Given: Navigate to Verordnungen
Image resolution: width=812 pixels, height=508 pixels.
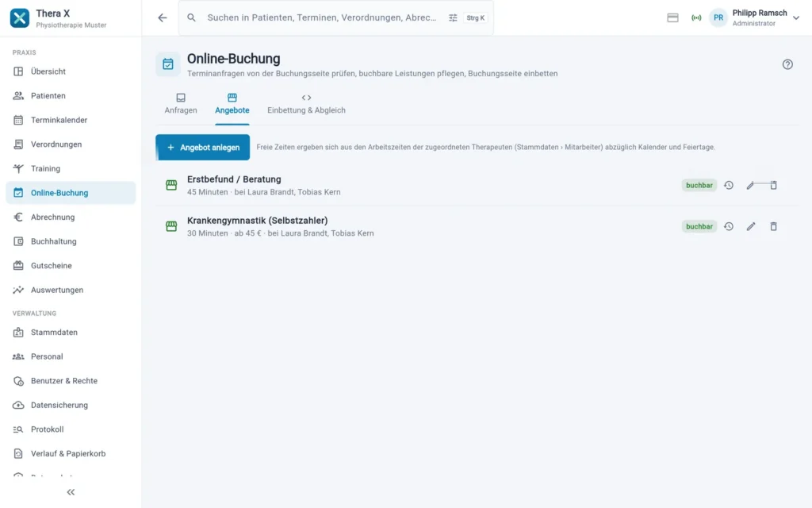Looking at the screenshot, I should pyautogui.click(x=71, y=144).
